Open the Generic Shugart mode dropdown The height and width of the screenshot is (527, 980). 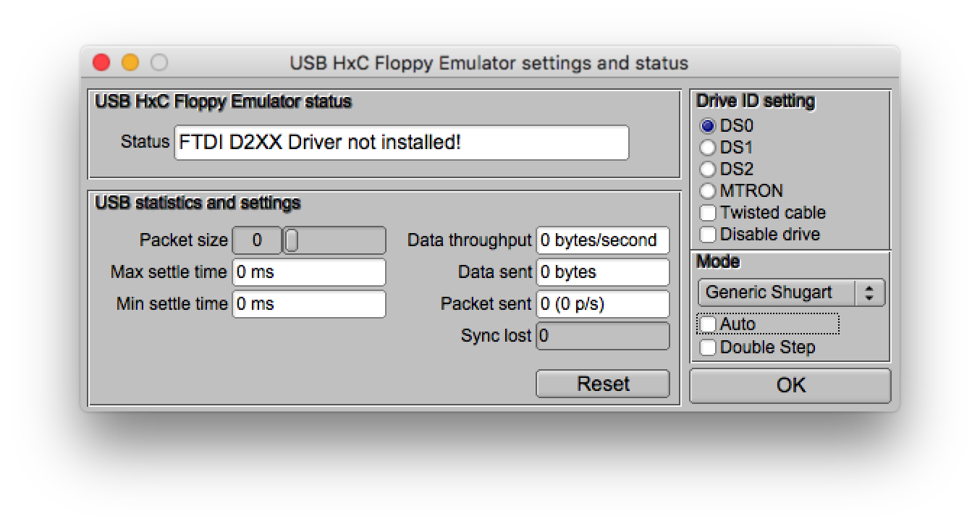click(x=791, y=292)
